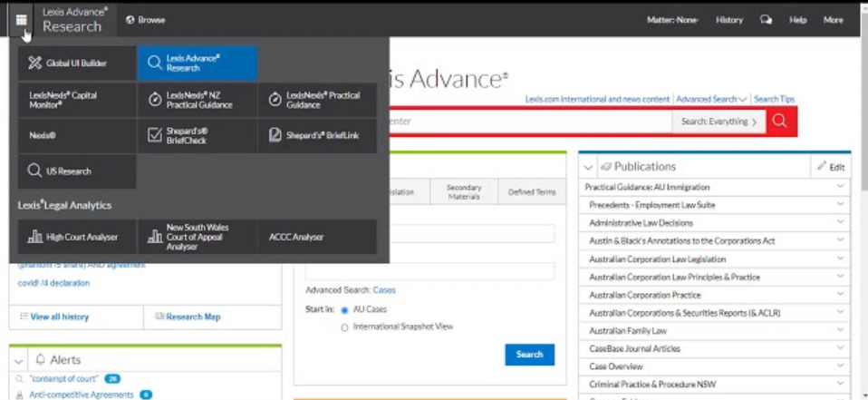Click "contempt of court" count badge
This screenshot has height=400, width=868.
pyautogui.click(x=112, y=379)
